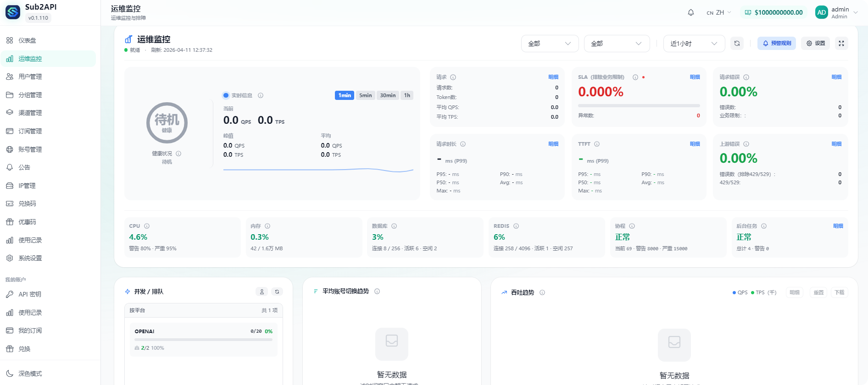Screen dimensions: 868x385
Task: Click the refresh icon beside time range
Action: point(737,44)
